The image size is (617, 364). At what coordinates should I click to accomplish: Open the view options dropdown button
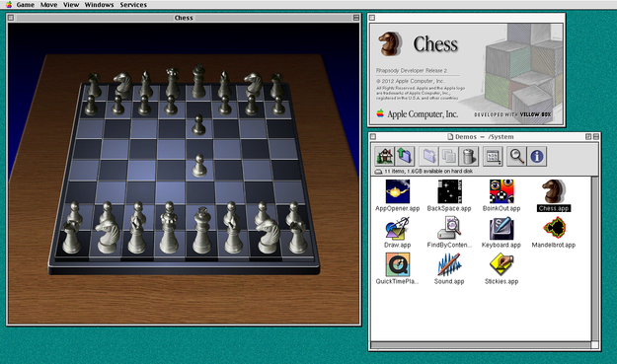click(x=493, y=156)
